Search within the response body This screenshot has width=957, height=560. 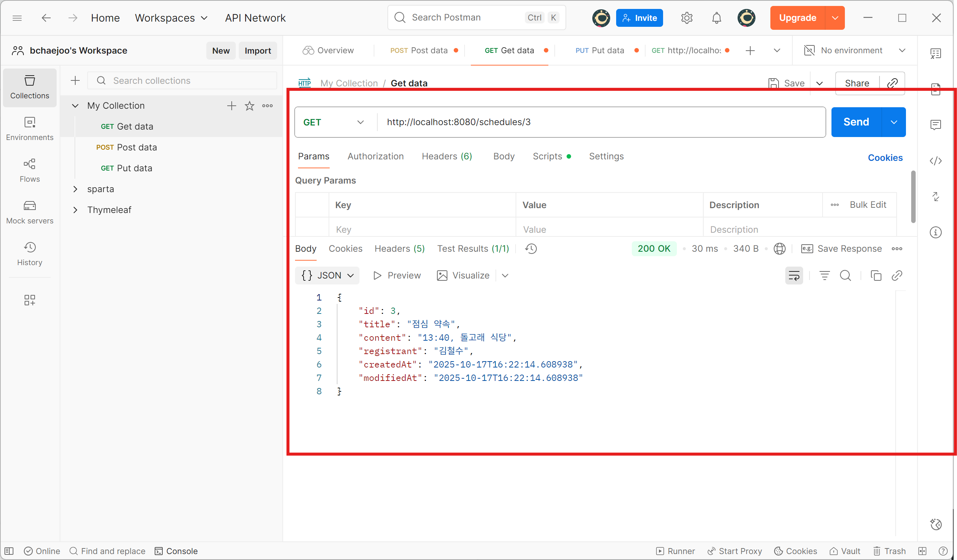click(845, 276)
